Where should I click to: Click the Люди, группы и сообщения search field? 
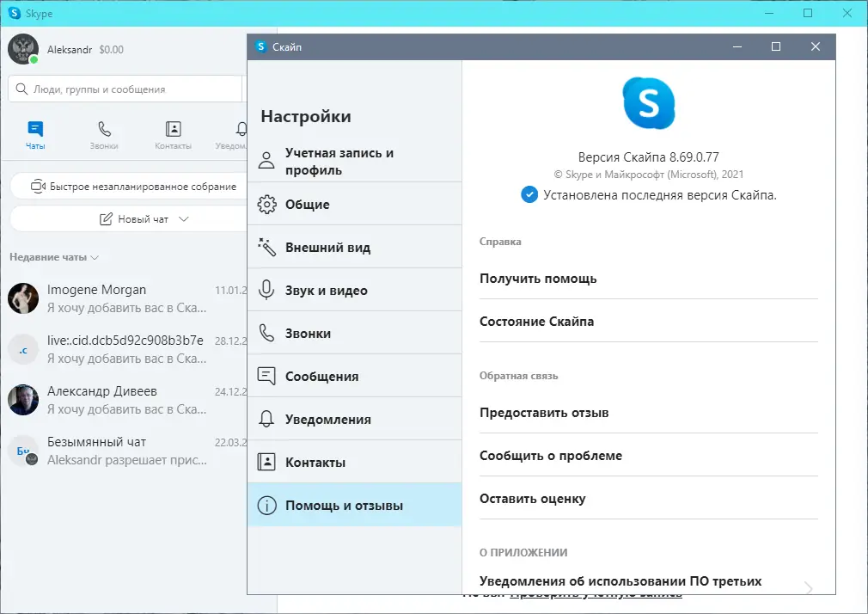(125, 89)
